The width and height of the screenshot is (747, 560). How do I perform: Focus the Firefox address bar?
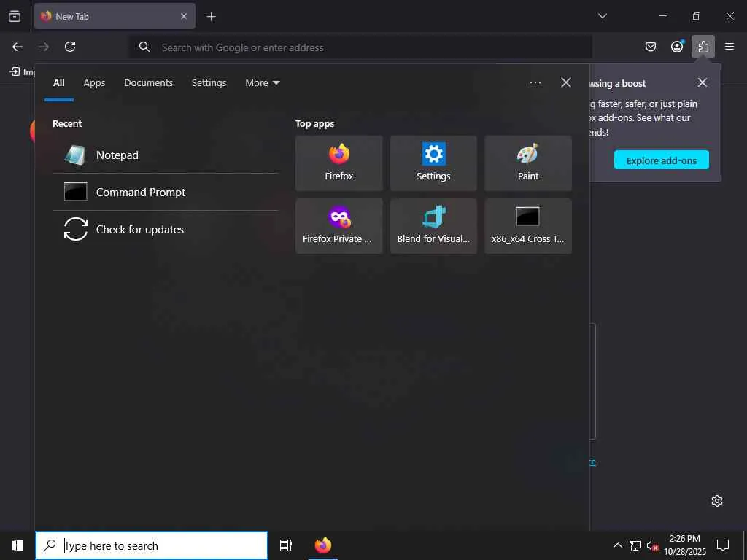(360, 47)
